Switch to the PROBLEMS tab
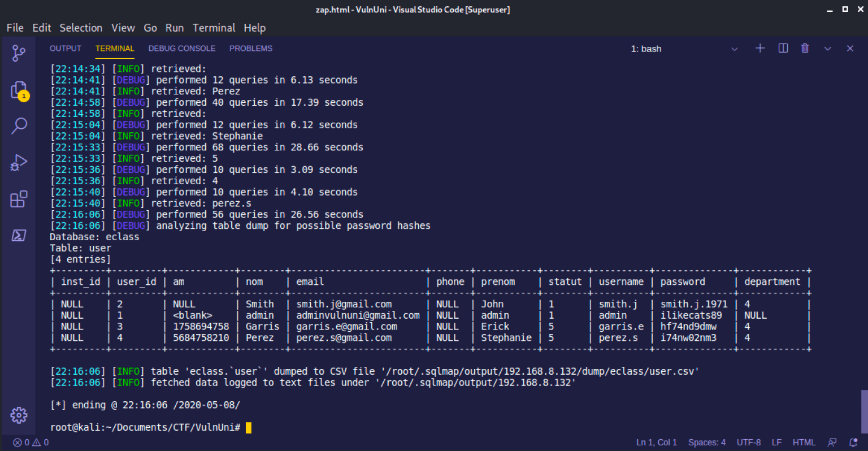This screenshot has height=451, width=868. click(251, 49)
